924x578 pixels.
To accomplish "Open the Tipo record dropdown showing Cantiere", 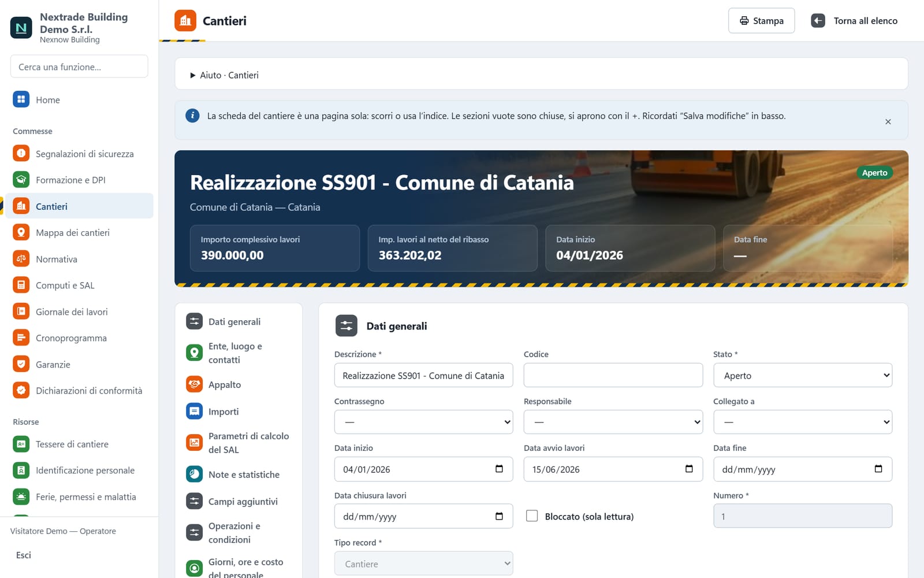I will click(423, 564).
